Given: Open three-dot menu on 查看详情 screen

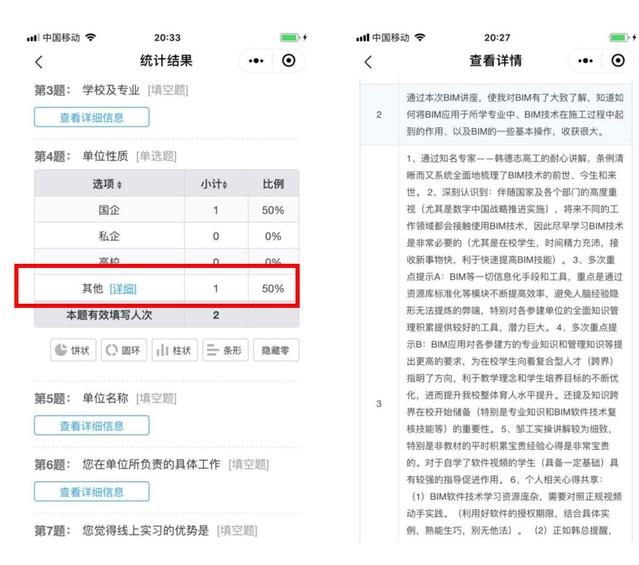Looking at the screenshot, I should click(585, 61).
